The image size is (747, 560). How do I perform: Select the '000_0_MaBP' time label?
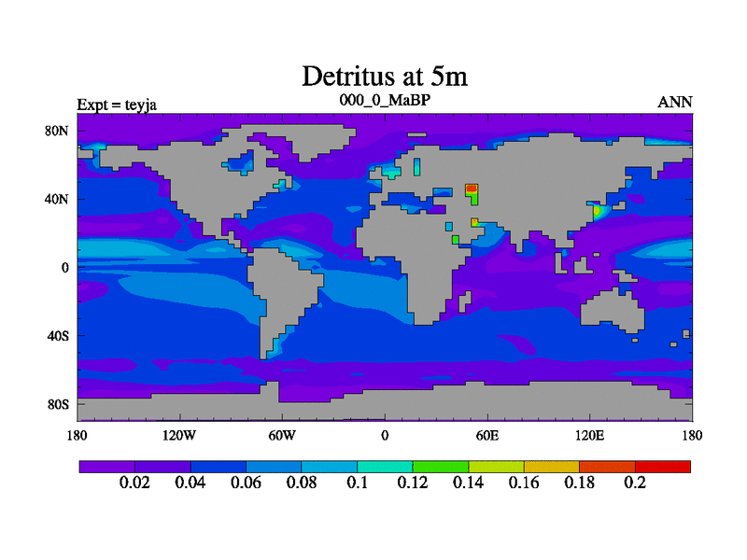click(x=383, y=100)
